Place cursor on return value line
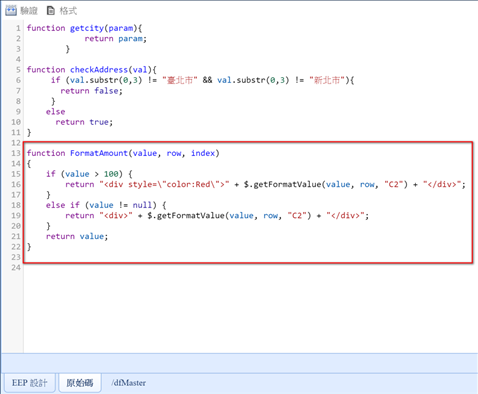Screen dimensions: 478x394 click(x=77, y=236)
